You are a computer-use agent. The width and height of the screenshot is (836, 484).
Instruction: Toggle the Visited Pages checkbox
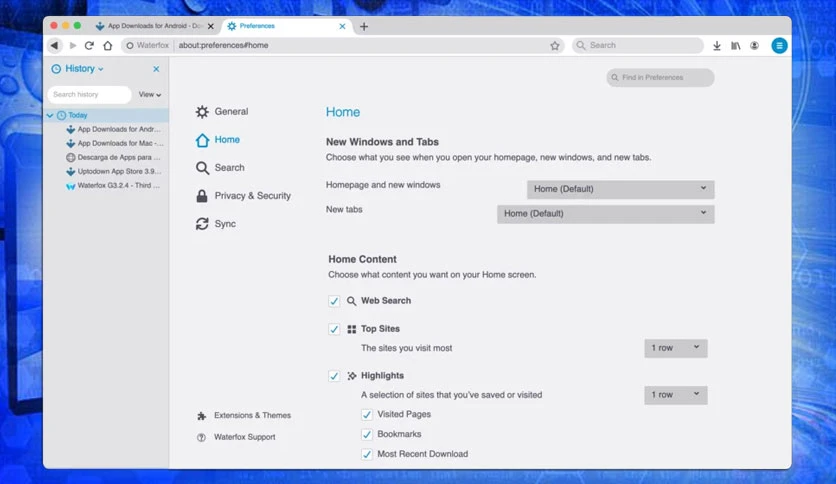pyautogui.click(x=366, y=415)
